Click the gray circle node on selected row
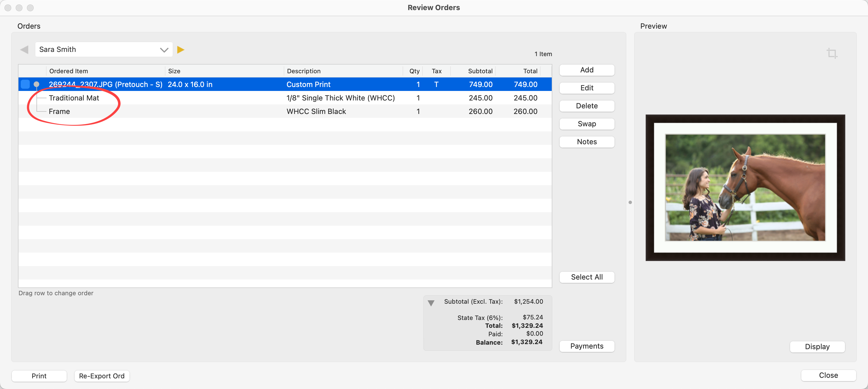This screenshot has width=868, height=389. click(x=36, y=84)
